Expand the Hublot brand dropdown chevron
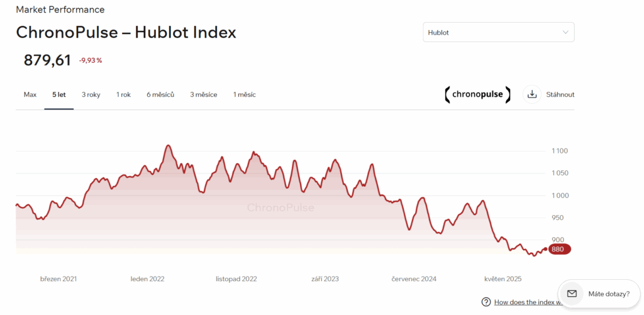This screenshot has height=315, width=644. (x=565, y=32)
